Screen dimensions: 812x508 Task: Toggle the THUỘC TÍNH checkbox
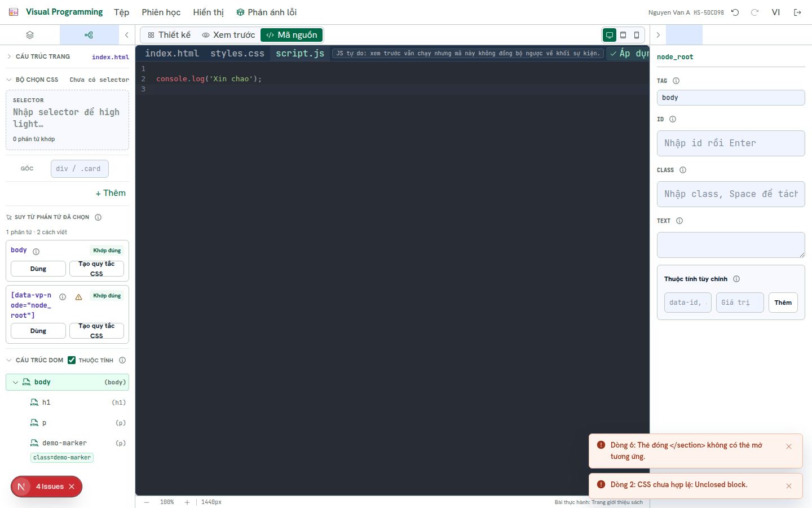pyautogui.click(x=72, y=360)
